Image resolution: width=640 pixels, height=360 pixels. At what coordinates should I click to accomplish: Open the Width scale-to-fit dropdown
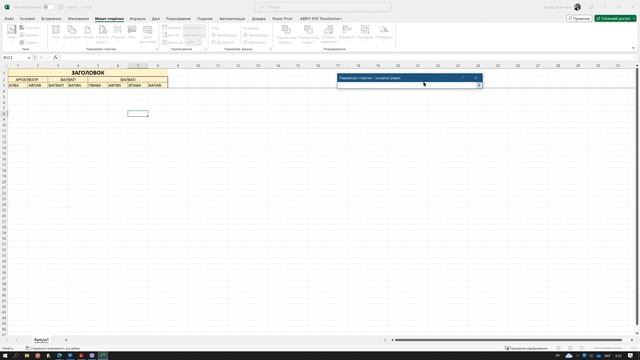[x=194, y=27]
